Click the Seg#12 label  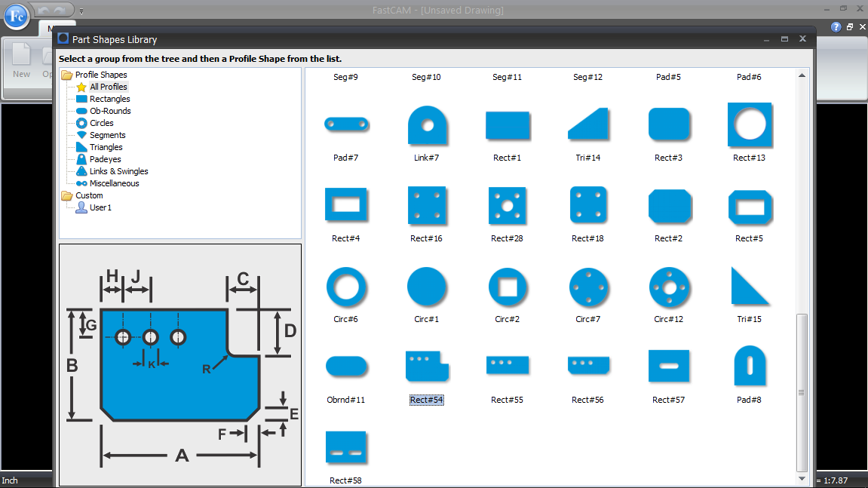point(588,77)
